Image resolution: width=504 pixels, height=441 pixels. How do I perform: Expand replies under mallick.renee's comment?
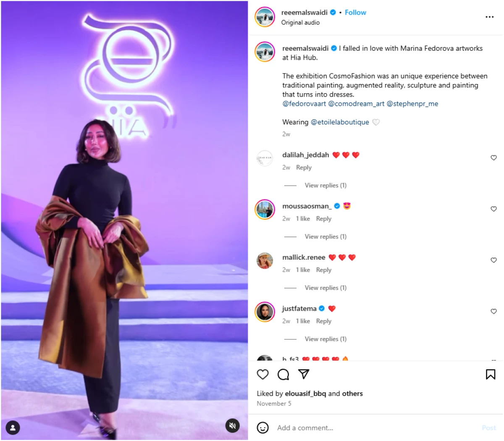(x=325, y=288)
